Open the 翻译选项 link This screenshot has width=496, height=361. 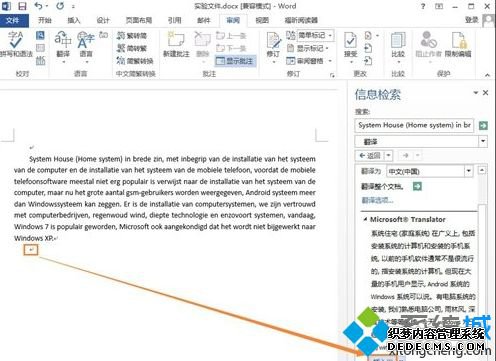[x=377, y=200]
